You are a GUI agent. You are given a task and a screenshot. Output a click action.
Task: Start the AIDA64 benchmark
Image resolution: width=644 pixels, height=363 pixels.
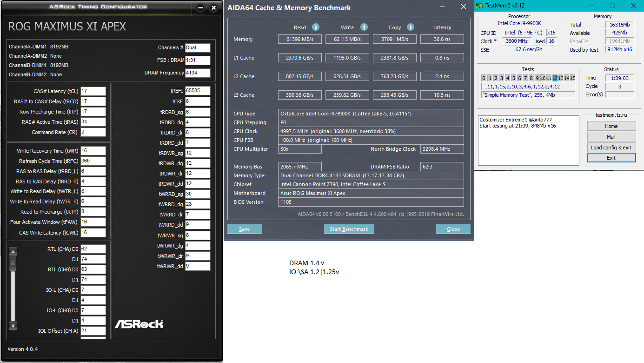tap(349, 229)
